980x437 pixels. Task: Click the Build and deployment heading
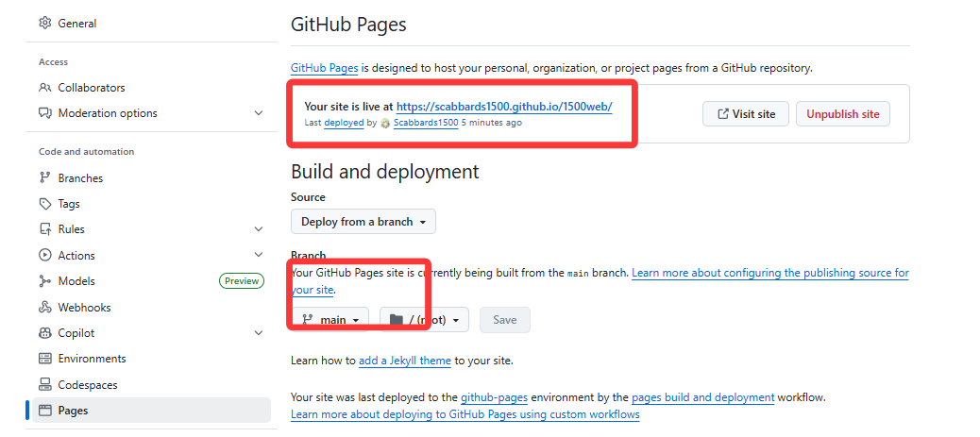385,171
